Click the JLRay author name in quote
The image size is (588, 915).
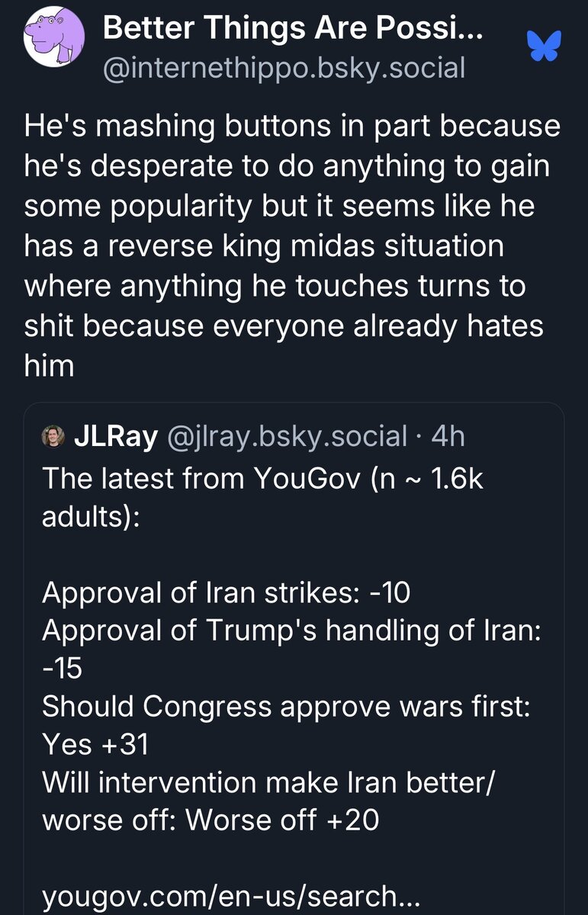click(116, 436)
